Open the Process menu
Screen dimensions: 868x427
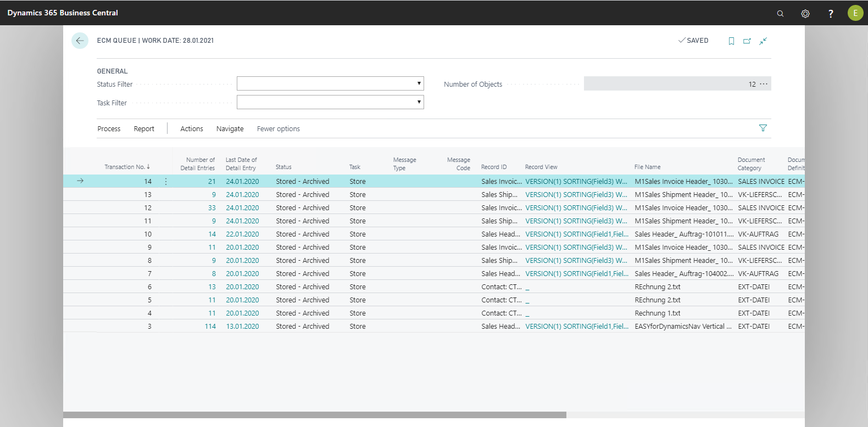pyautogui.click(x=109, y=129)
